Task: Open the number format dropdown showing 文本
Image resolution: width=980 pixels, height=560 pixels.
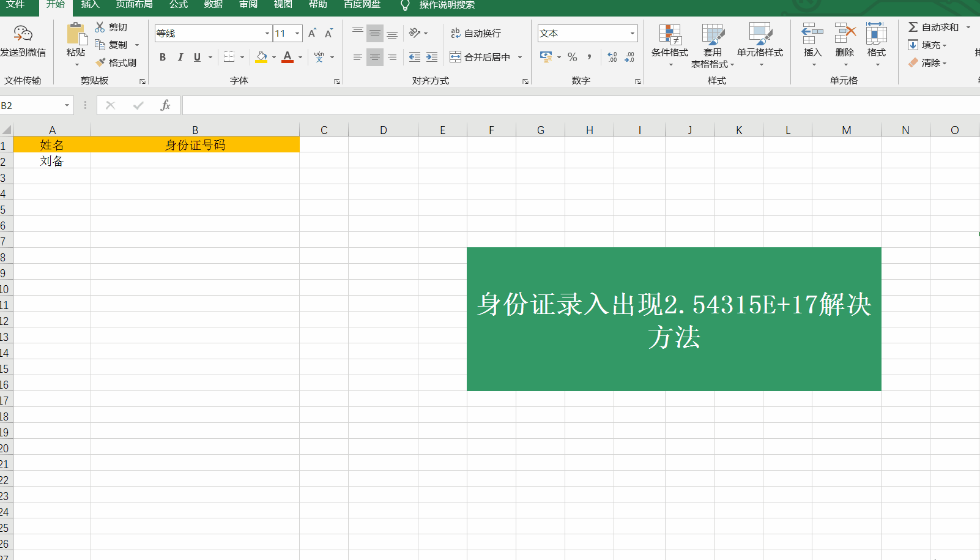Action: (x=631, y=33)
